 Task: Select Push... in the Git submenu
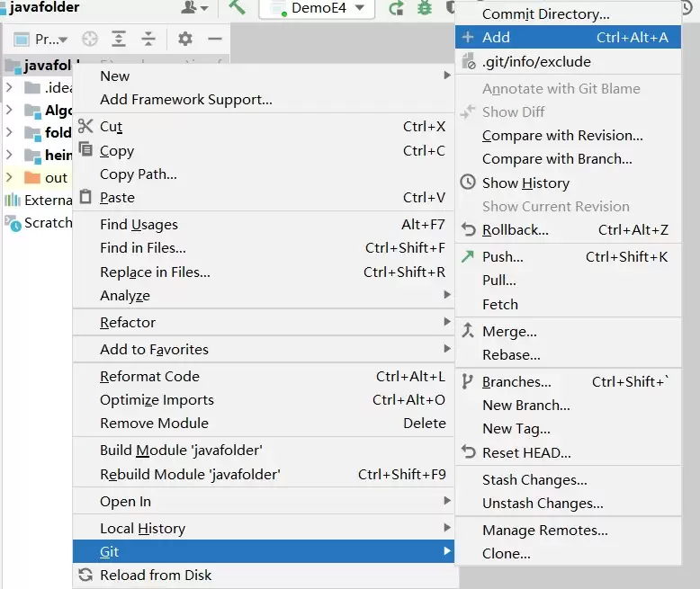(502, 257)
